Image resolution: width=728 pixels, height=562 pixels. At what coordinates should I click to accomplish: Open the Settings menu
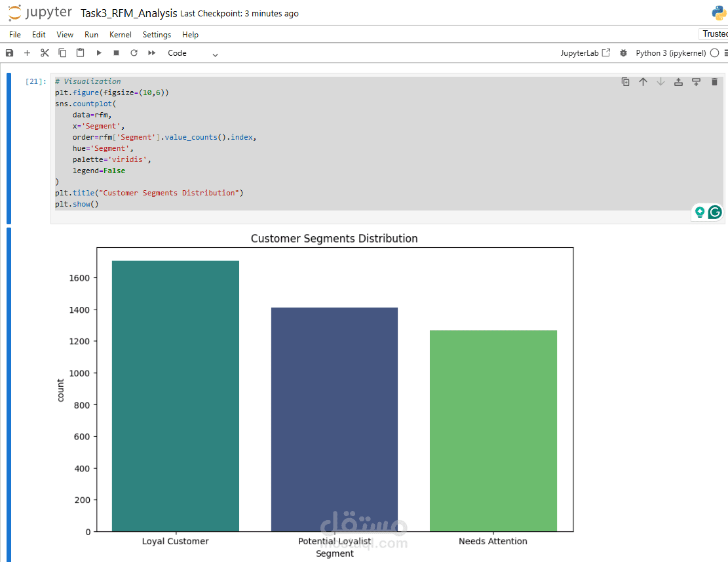coord(157,35)
